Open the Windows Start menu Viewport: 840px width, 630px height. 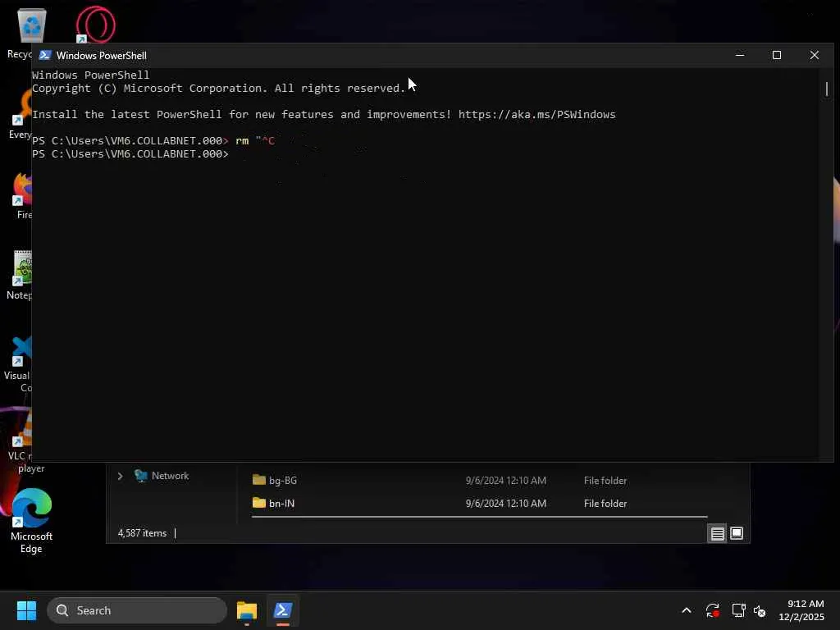[x=26, y=610]
